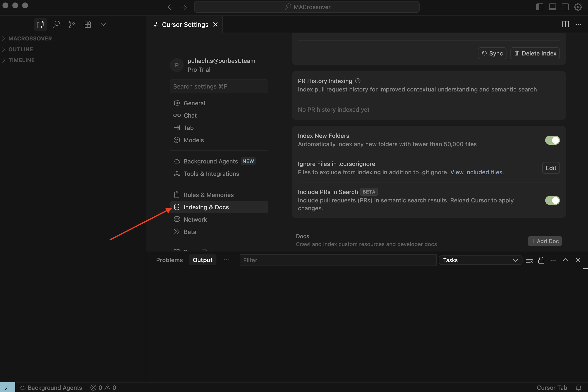Expand the TIMELINE section
The image size is (588, 392).
(x=21, y=60)
